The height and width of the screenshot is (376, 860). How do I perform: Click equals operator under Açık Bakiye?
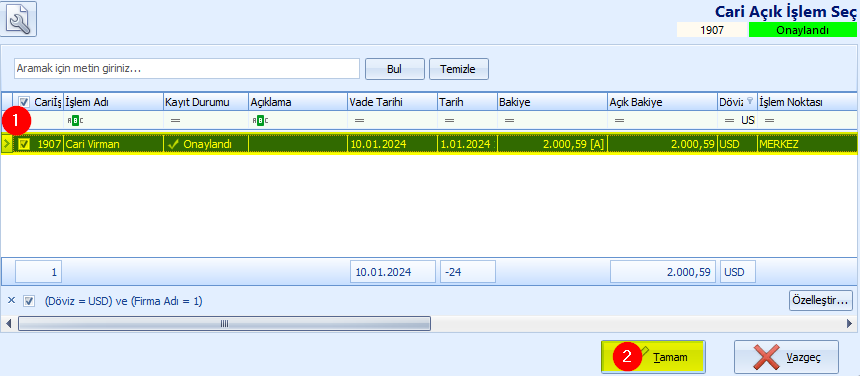pyautogui.click(x=620, y=120)
